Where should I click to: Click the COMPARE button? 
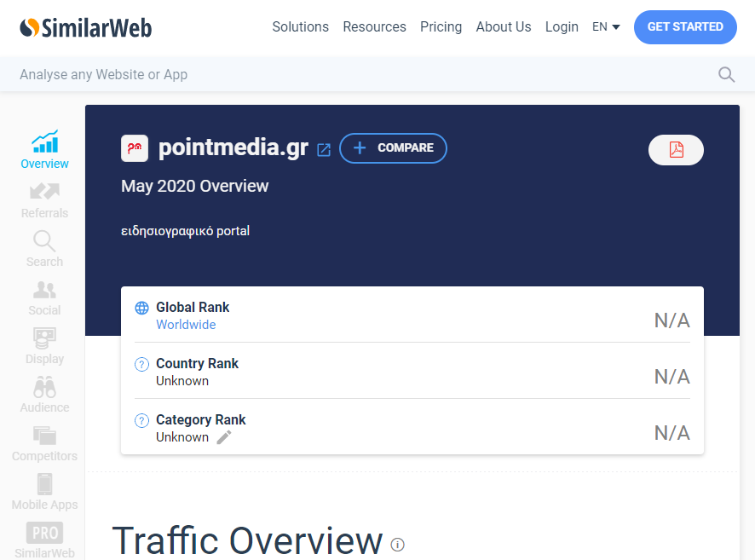click(x=393, y=147)
